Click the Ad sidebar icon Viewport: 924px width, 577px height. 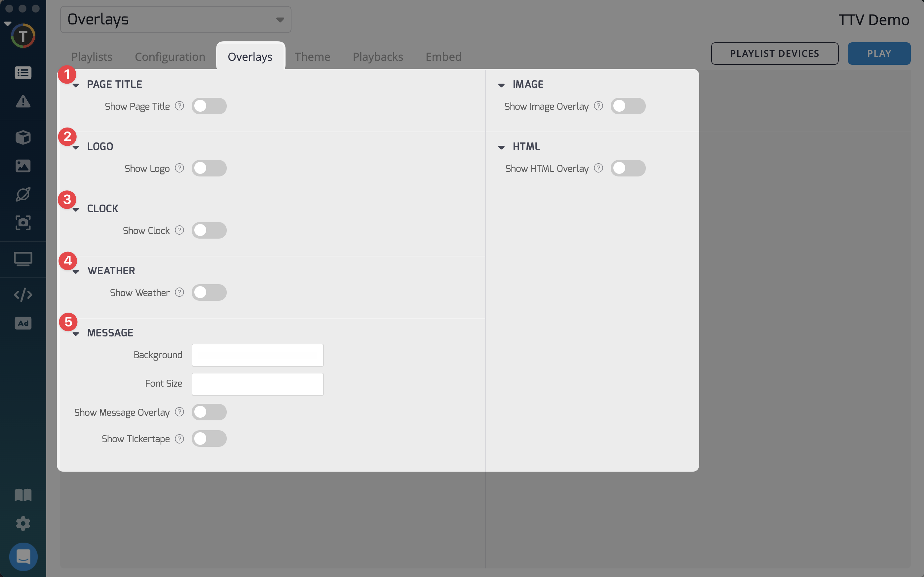[23, 323]
